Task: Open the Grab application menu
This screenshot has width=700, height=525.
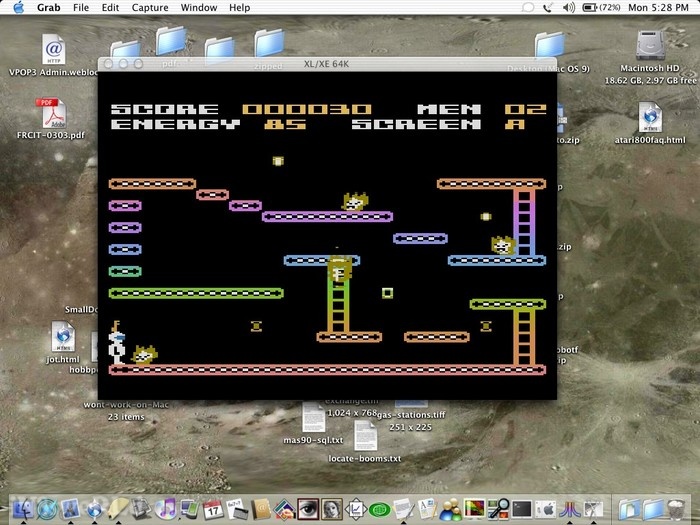Action: (x=48, y=8)
